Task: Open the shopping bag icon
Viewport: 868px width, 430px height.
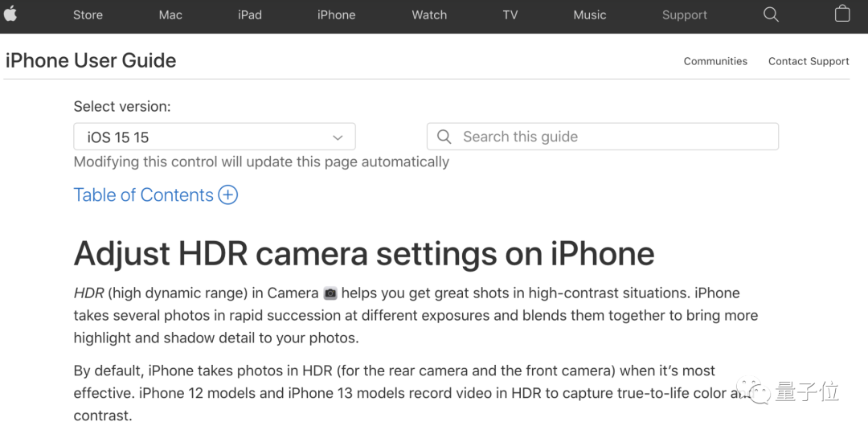Action: 842,14
